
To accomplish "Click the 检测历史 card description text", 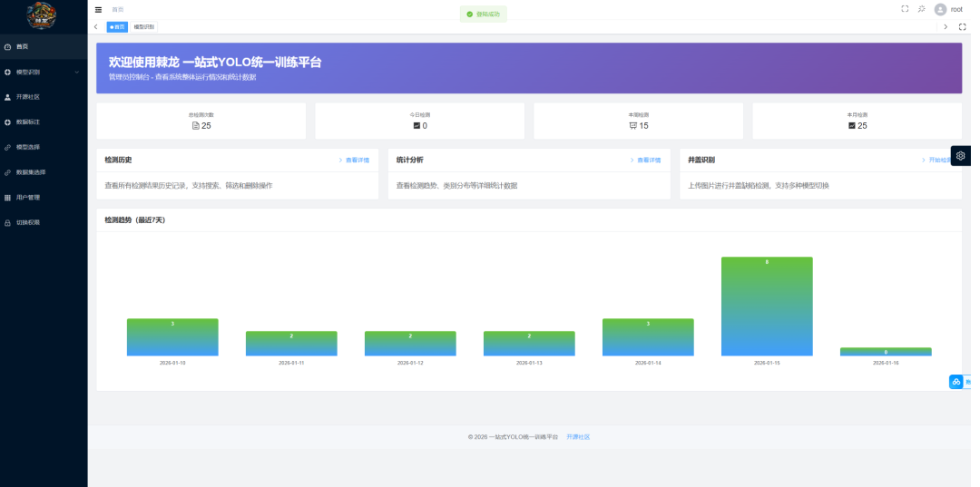I will tap(188, 186).
